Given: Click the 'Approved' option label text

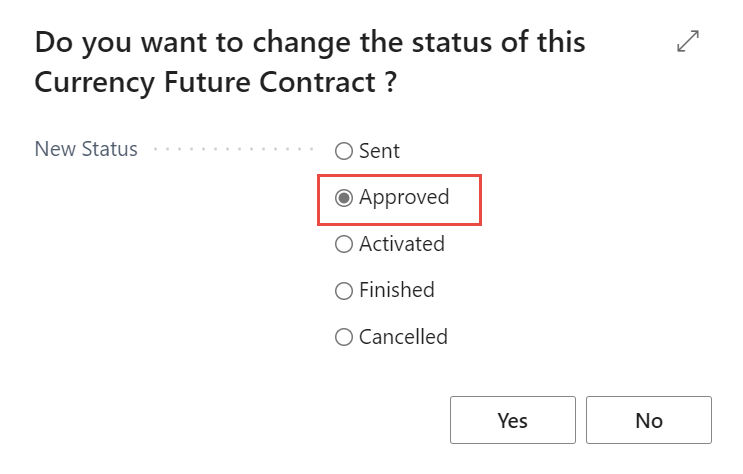Looking at the screenshot, I should [x=404, y=198].
